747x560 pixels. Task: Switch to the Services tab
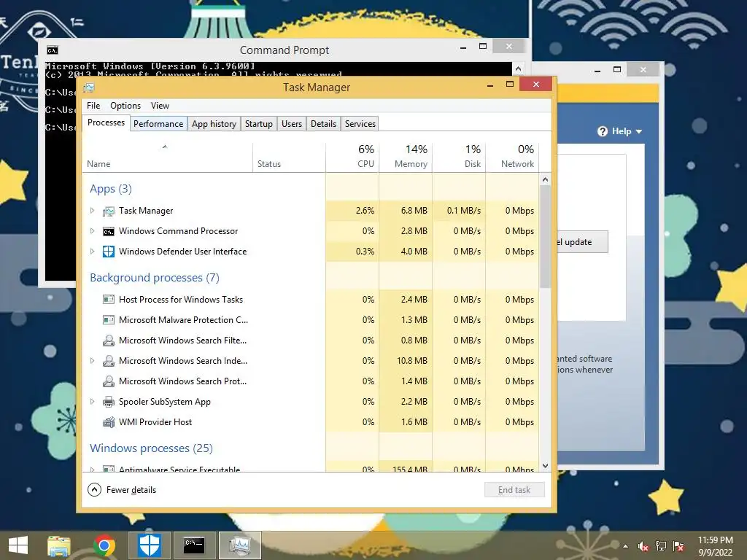click(x=360, y=124)
